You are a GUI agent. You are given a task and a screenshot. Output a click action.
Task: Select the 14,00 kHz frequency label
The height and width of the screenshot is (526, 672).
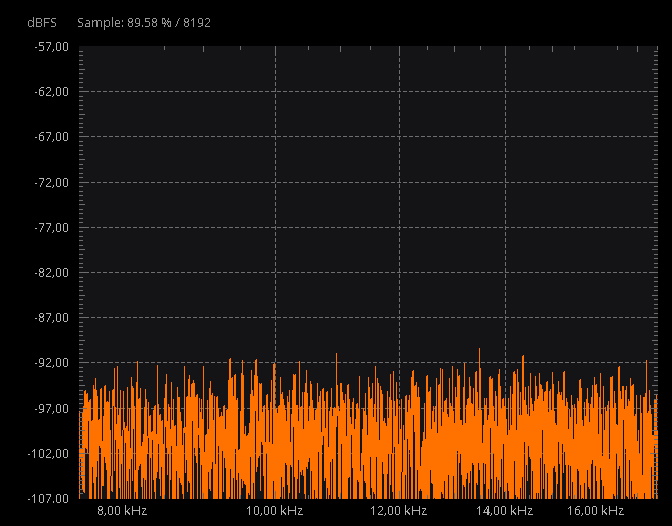505,511
